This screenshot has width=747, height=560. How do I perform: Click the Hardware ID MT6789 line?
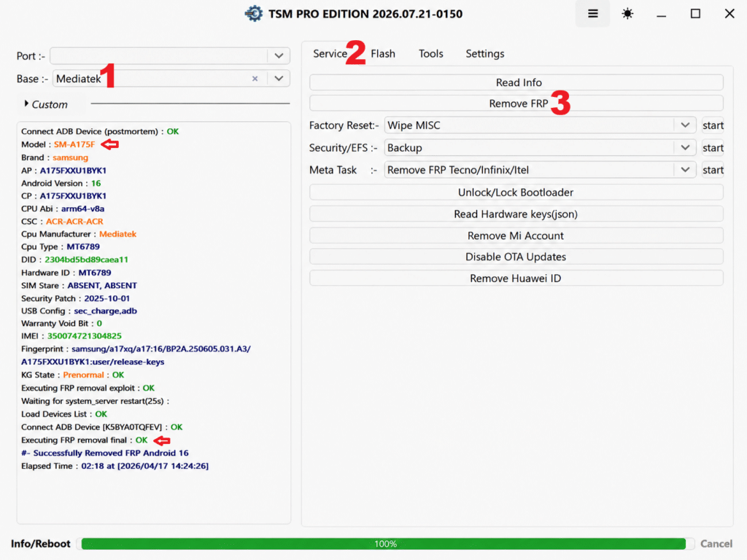66,273
